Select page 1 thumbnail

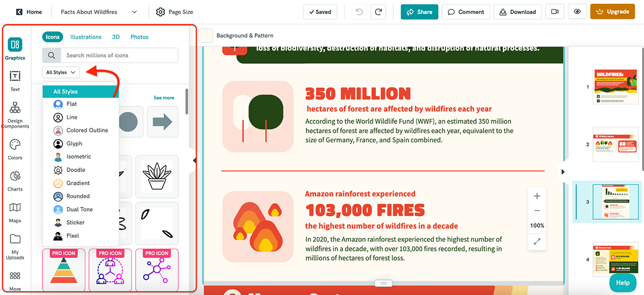pyautogui.click(x=616, y=87)
